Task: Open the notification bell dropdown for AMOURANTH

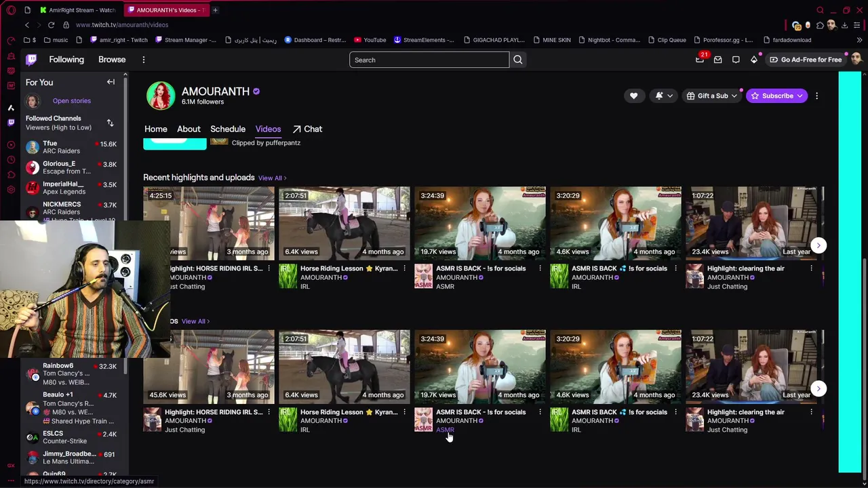Action: point(664,96)
